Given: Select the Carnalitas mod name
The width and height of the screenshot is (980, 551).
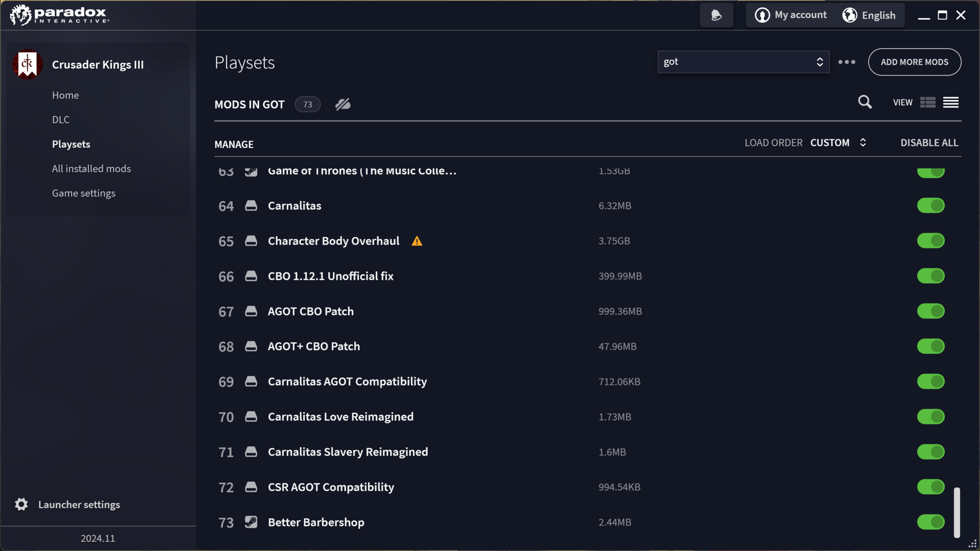Looking at the screenshot, I should (295, 206).
